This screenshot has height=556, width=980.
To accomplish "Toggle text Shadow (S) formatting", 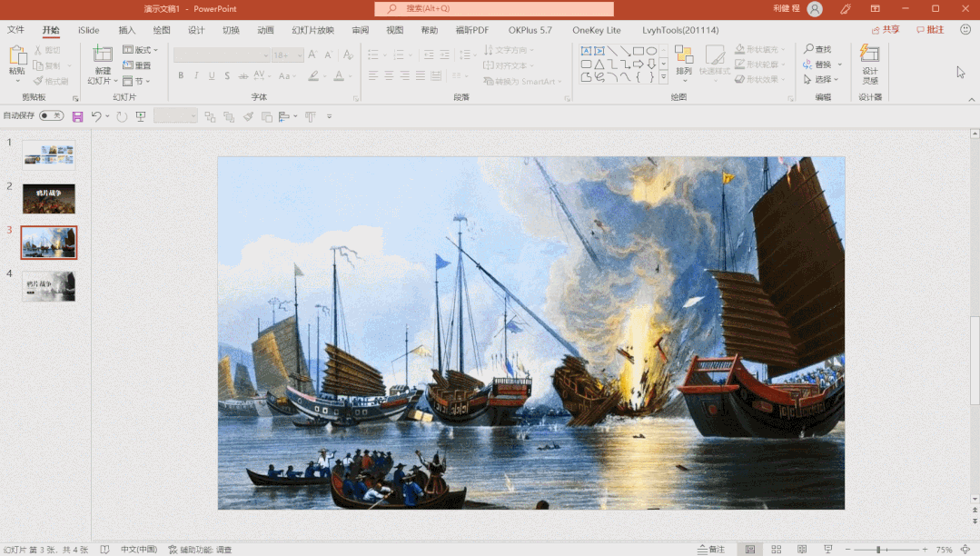I will click(227, 75).
